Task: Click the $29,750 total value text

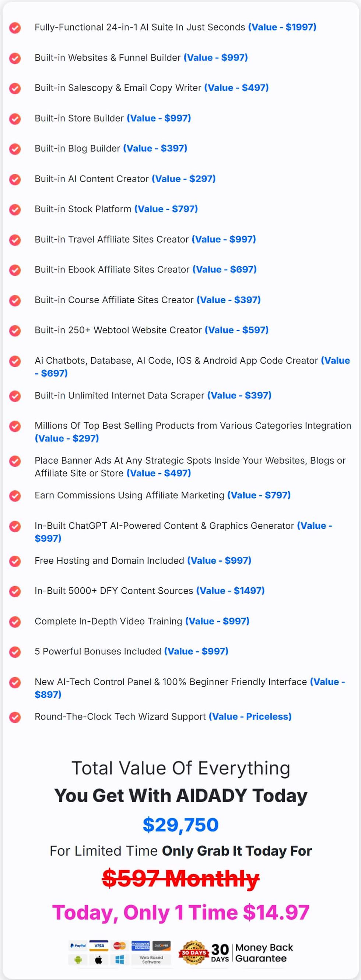Action: pos(180,825)
